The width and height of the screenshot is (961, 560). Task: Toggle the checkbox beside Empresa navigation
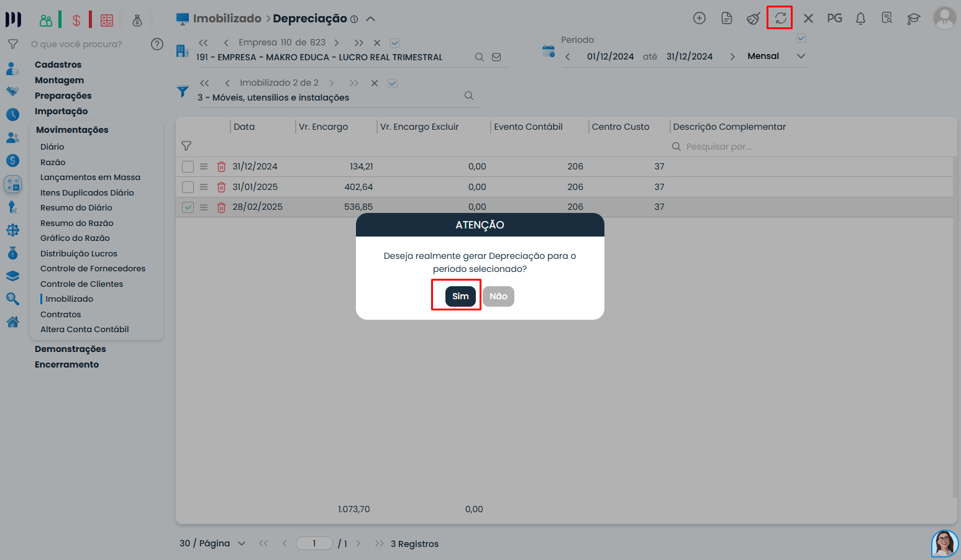[395, 43]
